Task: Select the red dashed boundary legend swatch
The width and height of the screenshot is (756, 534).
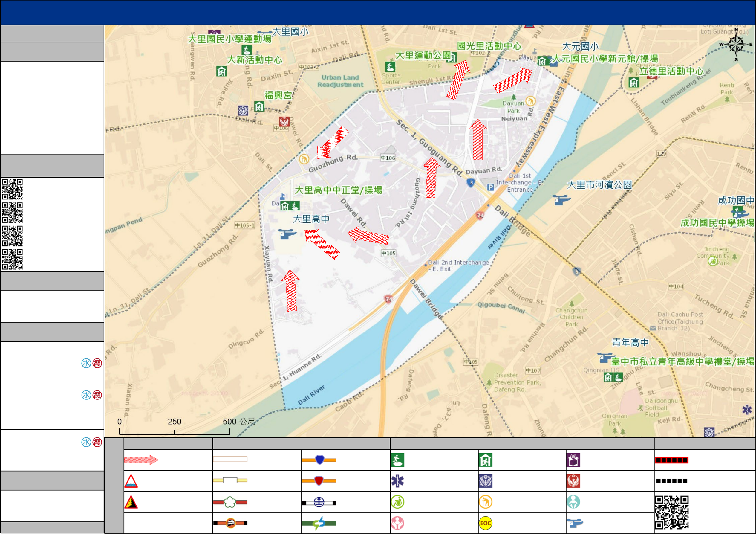Action: point(672,460)
